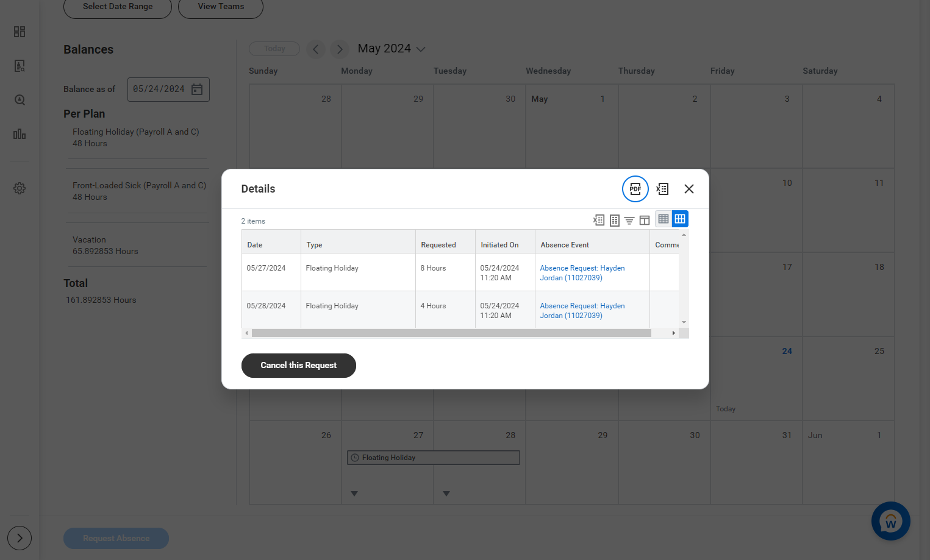The image size is (930, 560).
Task: Click the Type column header
Action: (x=358, y=242)
